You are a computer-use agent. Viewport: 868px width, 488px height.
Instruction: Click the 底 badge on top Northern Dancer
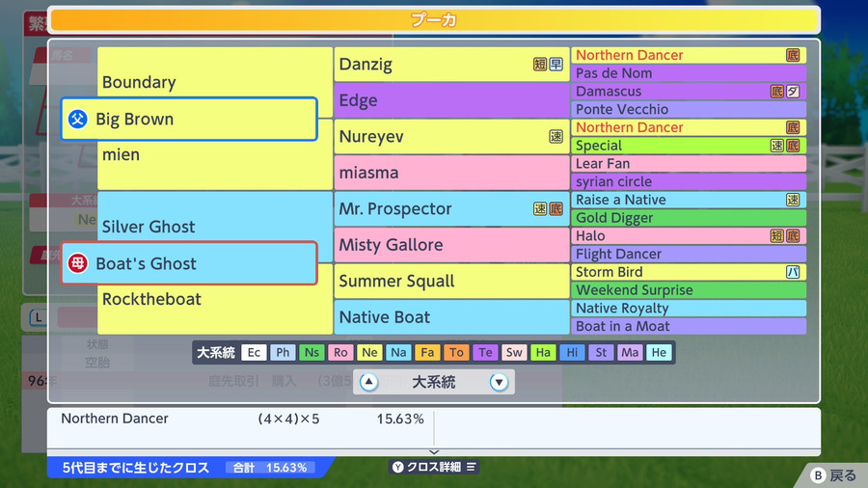[x=793, y=55]
